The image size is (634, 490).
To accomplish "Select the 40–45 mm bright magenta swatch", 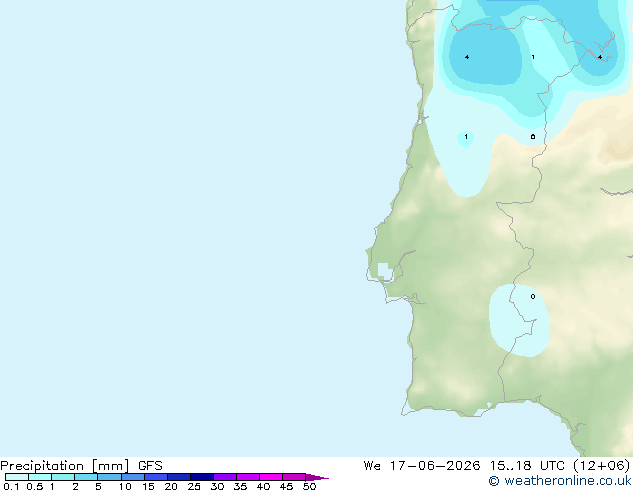I will (271, 477).
